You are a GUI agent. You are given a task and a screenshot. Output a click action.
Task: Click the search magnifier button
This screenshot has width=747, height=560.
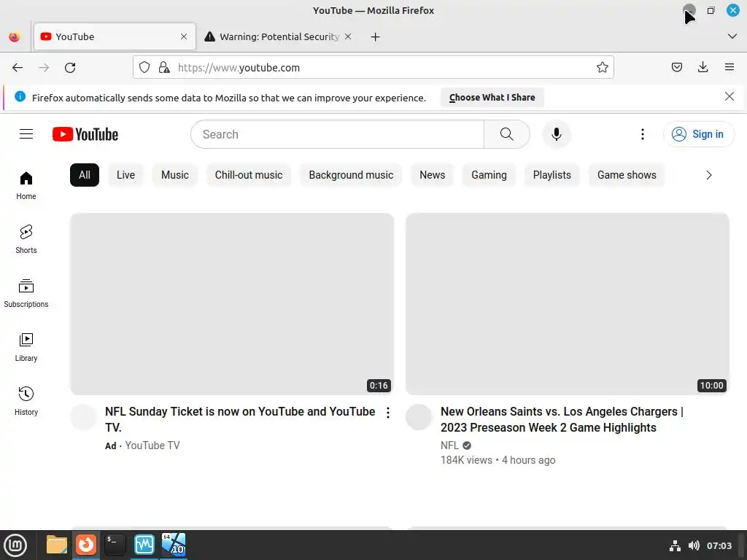point(507,134)
